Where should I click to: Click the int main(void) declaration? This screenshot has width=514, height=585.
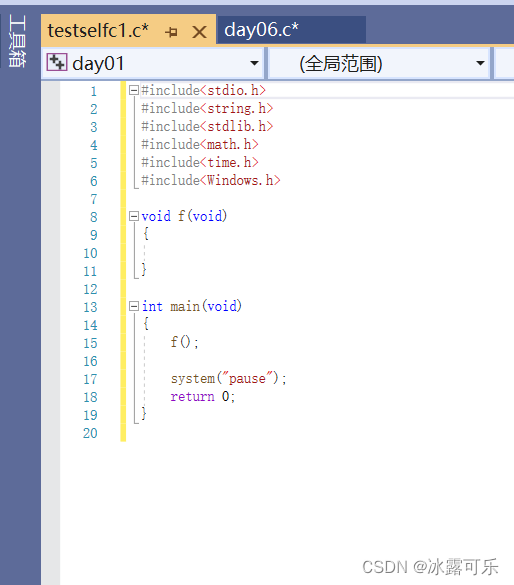[x=192, y=307]
